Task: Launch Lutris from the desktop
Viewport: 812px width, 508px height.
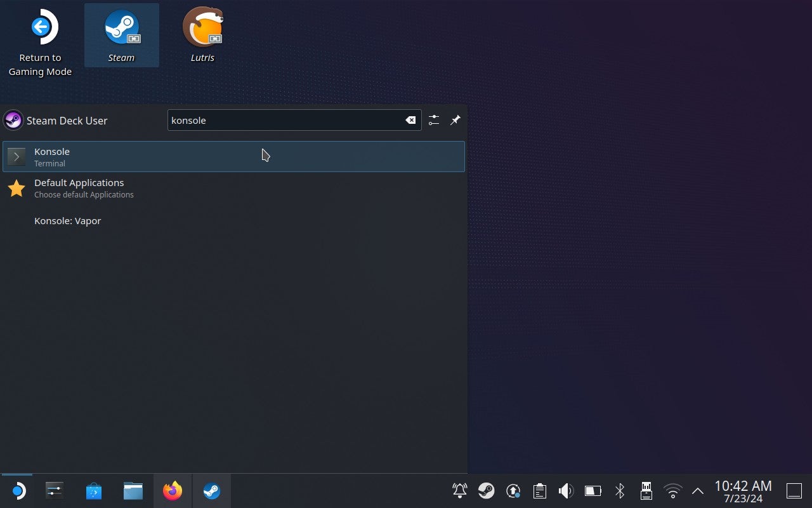Action: (202, 27)
